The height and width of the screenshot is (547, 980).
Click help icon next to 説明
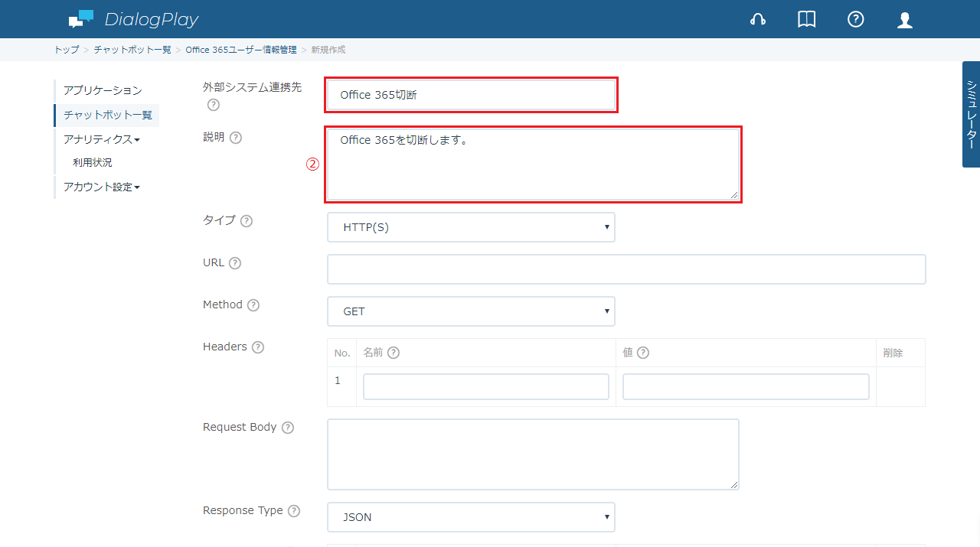pos(236,138)
